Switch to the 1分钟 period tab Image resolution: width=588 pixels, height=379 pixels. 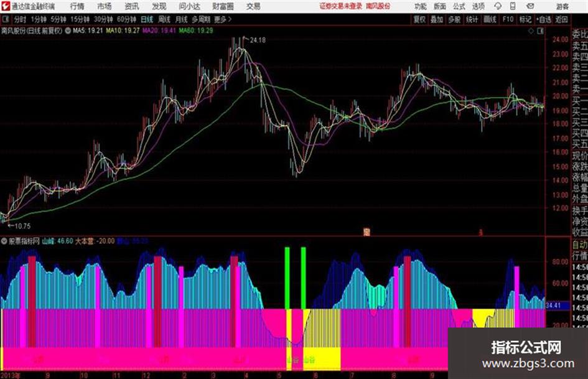click(39, 19)
